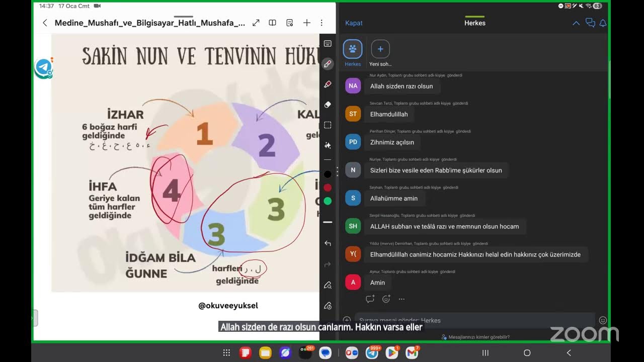Redo stroke with the forward arrow
Screen dimensions: 644x362
(328, 264)
